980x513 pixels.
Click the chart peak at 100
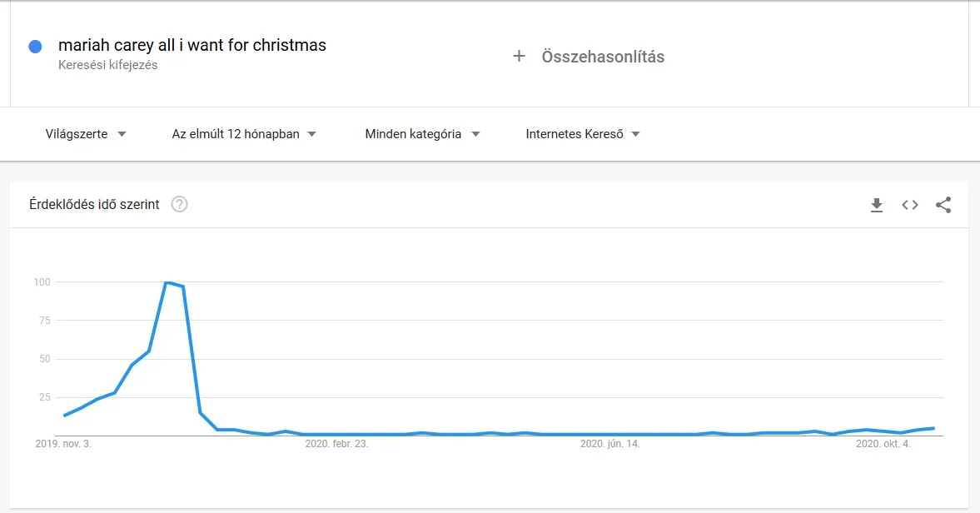pyautogui.click(x=167, y=283)
